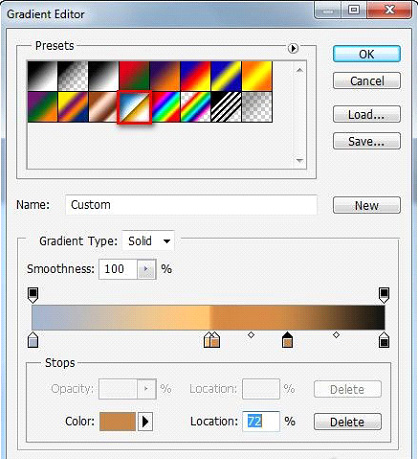The height and width of the screenshot is (459, 418).
Task: Open the Color swatch arrow menu
Action: click(x=145, y=422)
